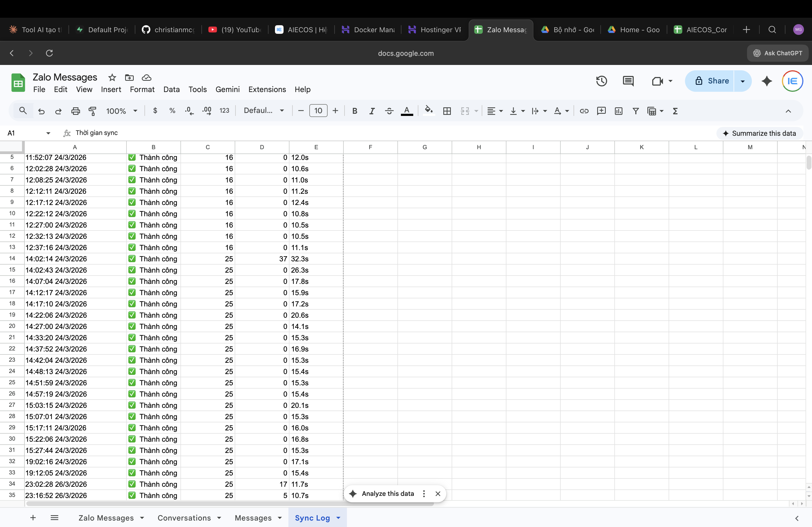The image size is (812, 527).
Task: Open the zoom 100% dropdown
Action: tap(121, 111)
